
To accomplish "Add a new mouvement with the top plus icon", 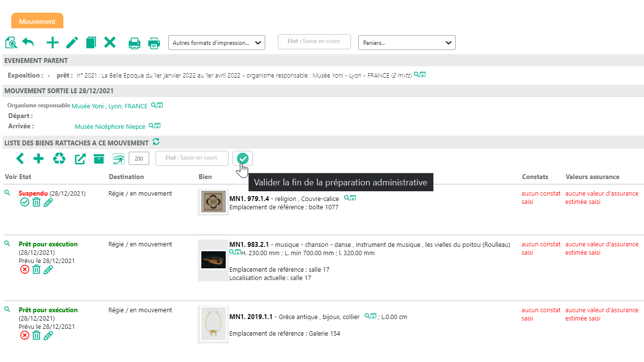I will 52,43.
